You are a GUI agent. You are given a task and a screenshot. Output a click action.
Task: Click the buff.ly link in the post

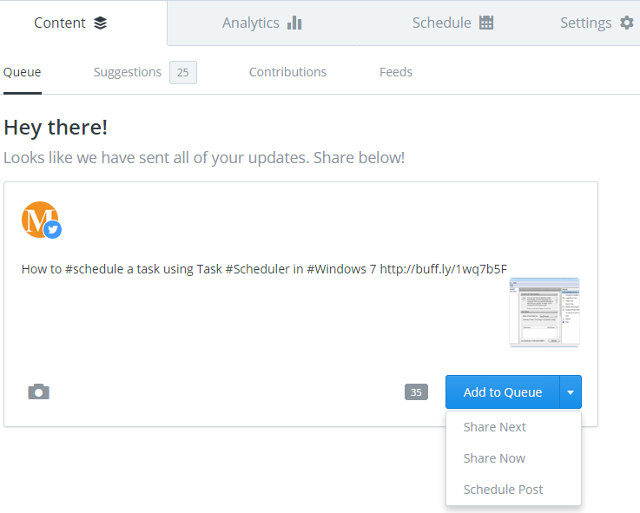coord(443,269)
